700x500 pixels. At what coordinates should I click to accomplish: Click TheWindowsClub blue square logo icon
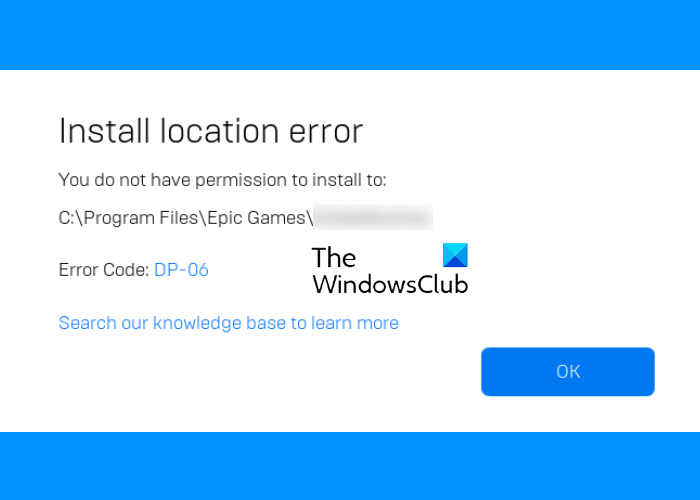(x=455, y=255)
